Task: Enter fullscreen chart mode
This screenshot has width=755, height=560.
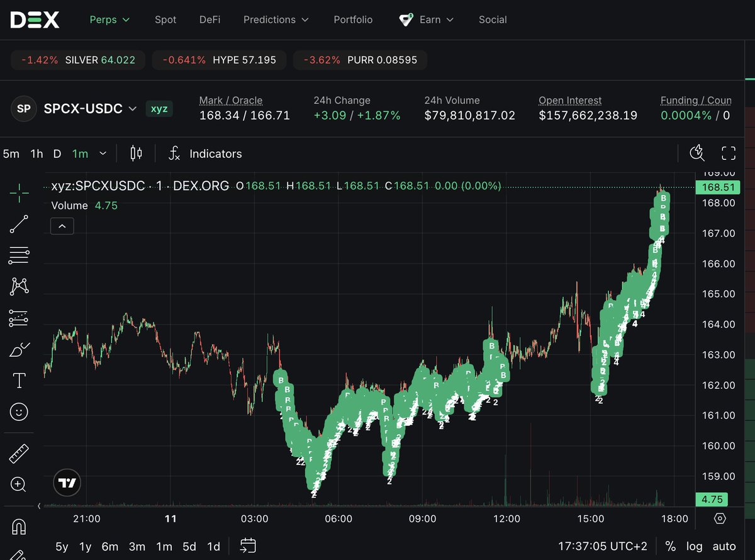Action: (x=729, y=153)
